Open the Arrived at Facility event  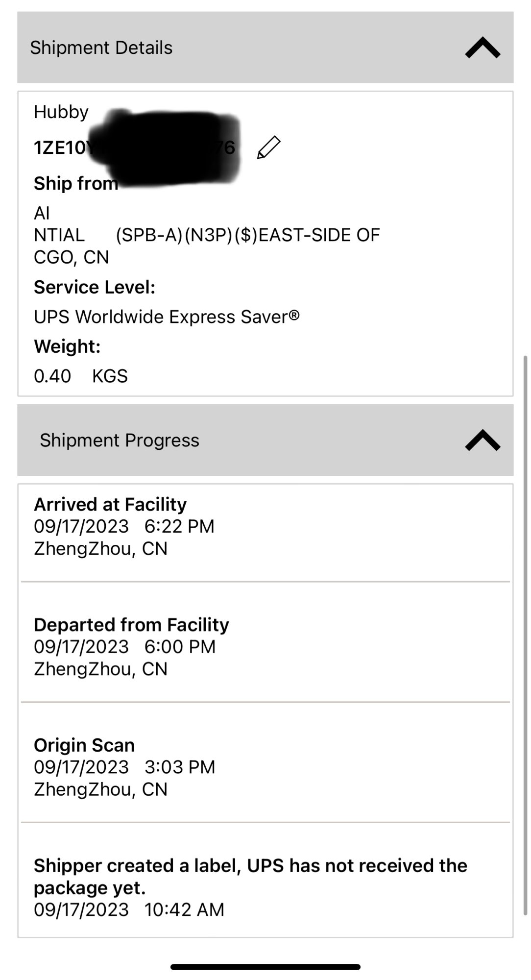pyautogui.click(x=110, y=504)
